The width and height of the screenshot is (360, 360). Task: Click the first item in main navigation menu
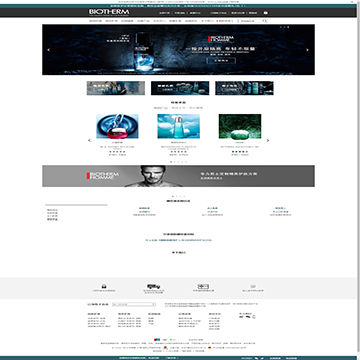tap(95, 21)
